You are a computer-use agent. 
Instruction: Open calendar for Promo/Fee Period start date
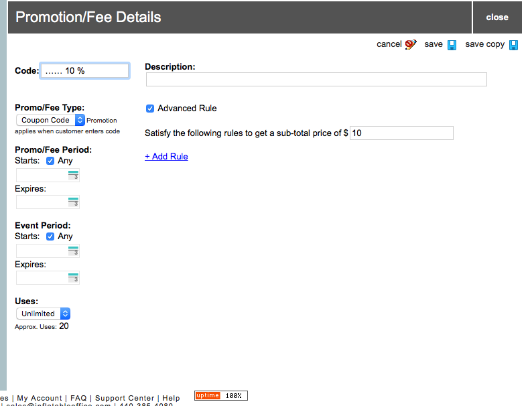(73, 176)
